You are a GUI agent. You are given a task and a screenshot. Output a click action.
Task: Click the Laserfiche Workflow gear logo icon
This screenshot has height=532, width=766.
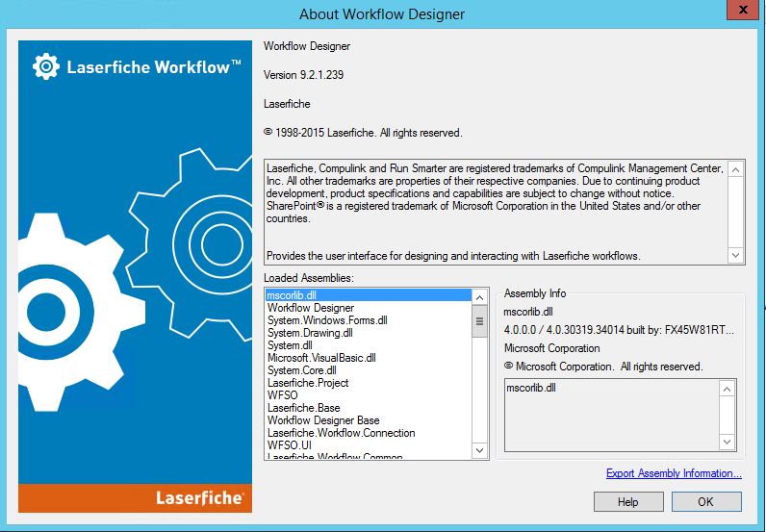click(x=46, y=66)
